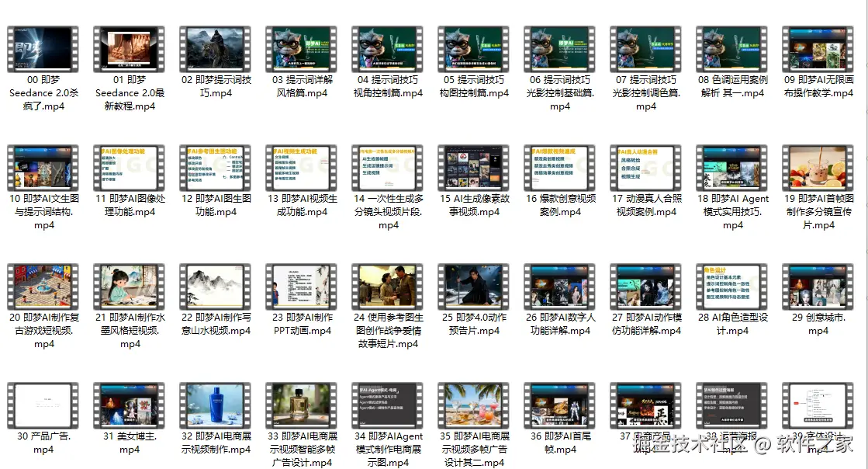Click filename '16 爆款创意视频案例.mp4'

560,205
